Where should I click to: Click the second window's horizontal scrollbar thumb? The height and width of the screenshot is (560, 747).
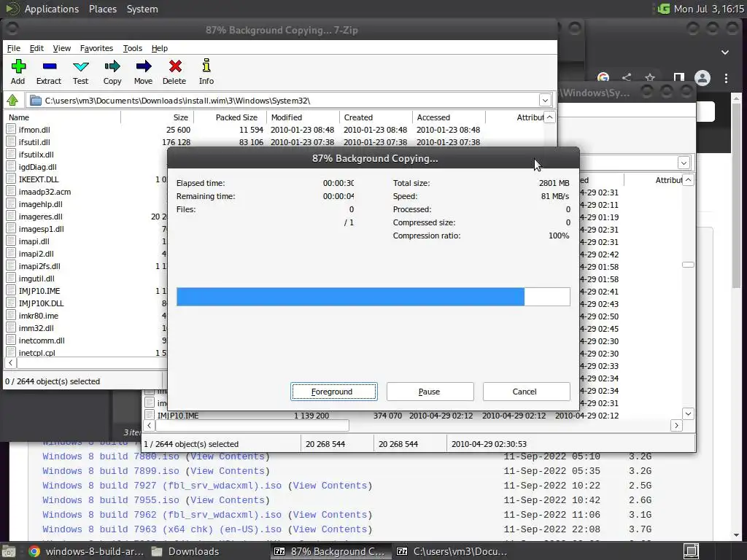click(x=252, y=425)
